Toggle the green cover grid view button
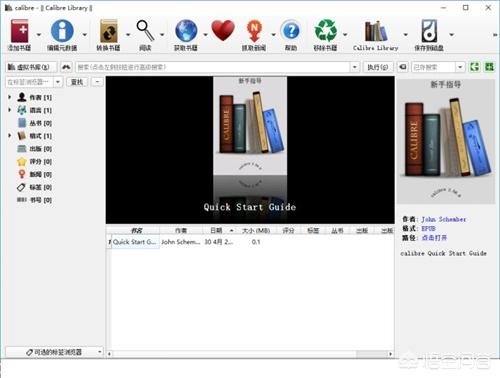Viewport: 500px width, 378px height. point(489,67)
